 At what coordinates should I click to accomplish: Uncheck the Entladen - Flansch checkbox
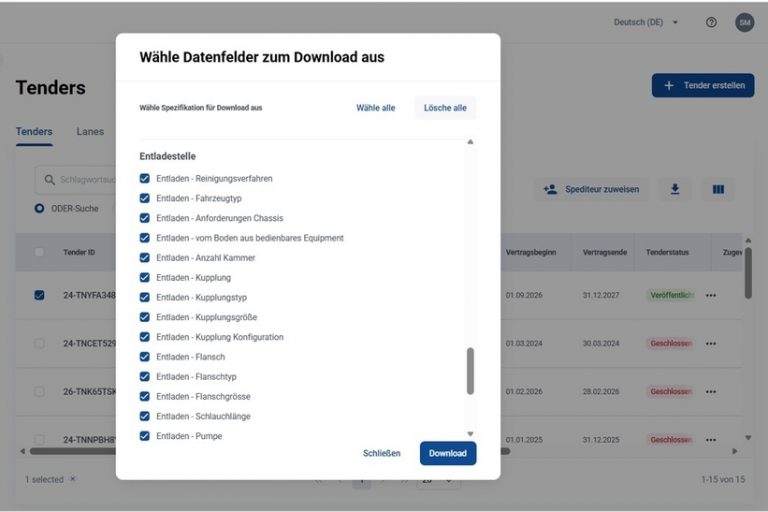[x=144, y=357]
